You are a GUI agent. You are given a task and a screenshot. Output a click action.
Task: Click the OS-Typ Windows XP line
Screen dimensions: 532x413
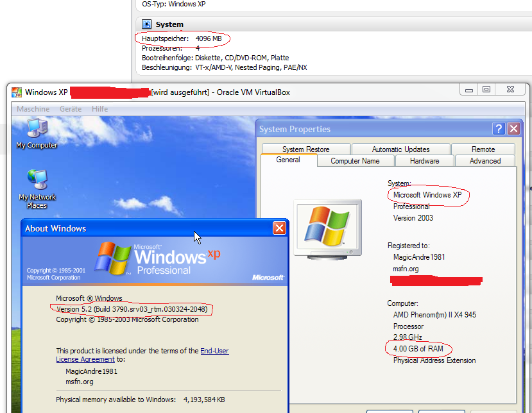[174, 4]
